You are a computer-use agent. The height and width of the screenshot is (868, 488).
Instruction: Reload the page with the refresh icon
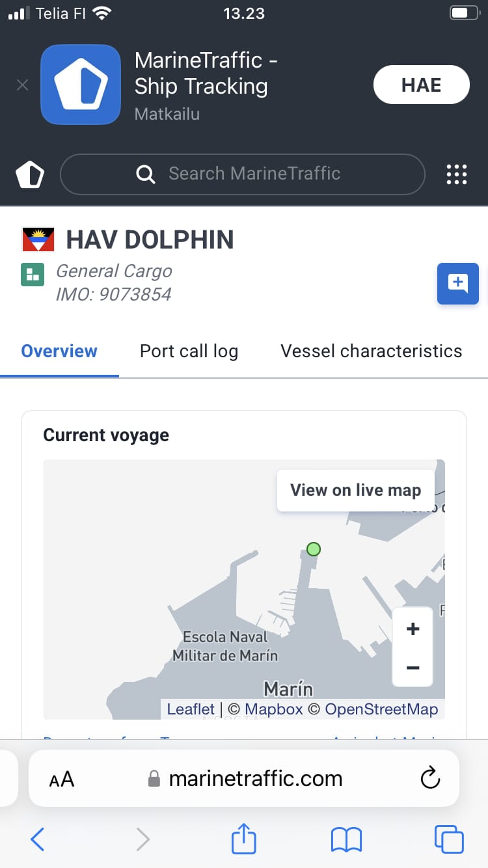(x=430, y=778)
